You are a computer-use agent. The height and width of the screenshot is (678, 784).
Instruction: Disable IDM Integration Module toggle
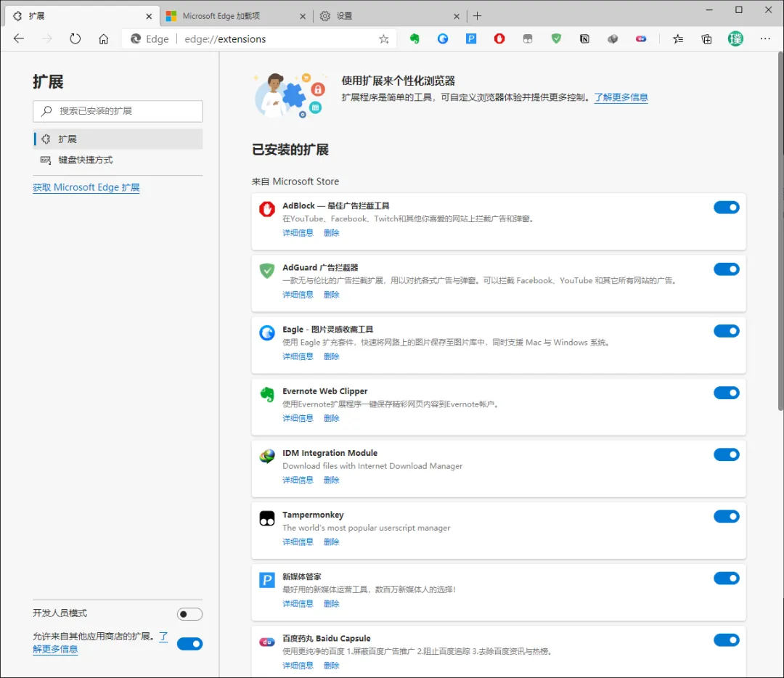[x=726, y=454]
